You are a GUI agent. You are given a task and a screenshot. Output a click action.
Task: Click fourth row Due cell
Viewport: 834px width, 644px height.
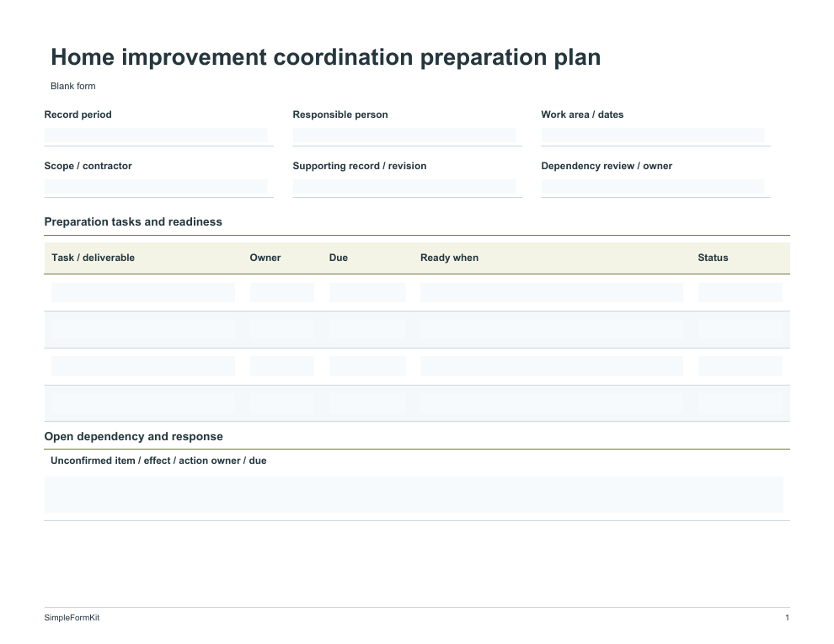[367, 403]
